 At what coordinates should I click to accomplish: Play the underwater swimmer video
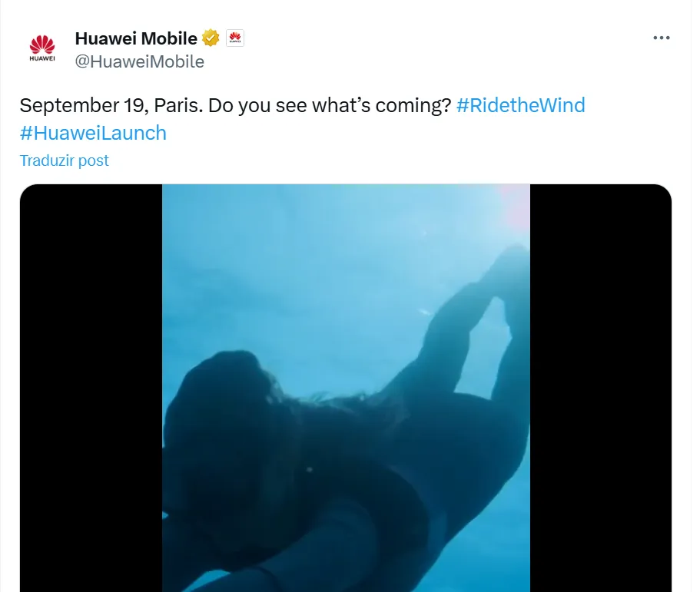coord(346,388)
